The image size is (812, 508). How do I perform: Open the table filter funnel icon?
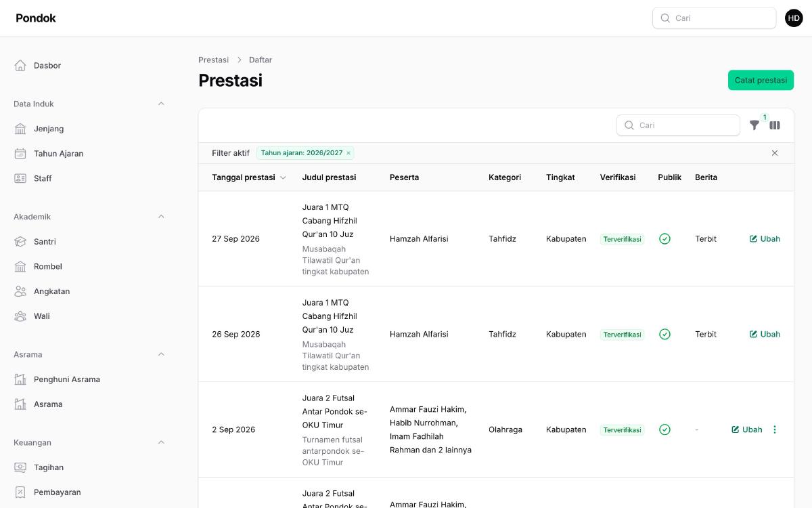[x=754, y=125]
